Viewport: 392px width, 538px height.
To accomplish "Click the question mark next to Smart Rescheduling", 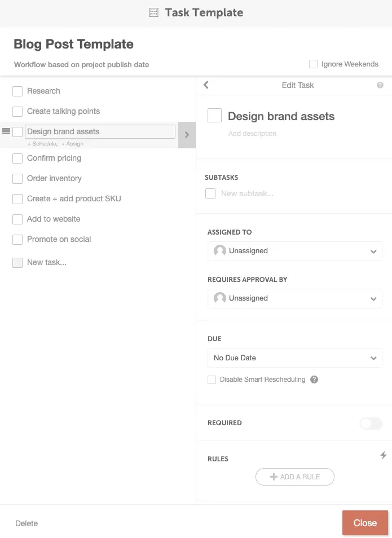I will (314, 380).
